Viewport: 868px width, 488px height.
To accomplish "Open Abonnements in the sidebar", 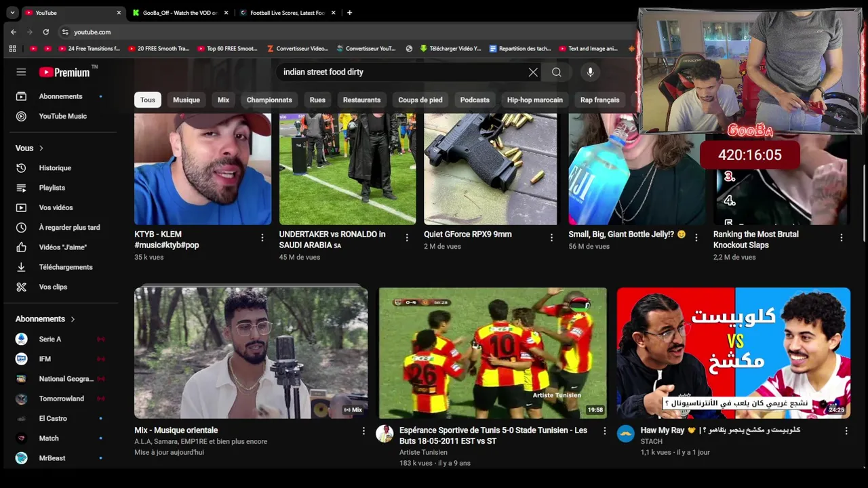I will pos(60,96).
